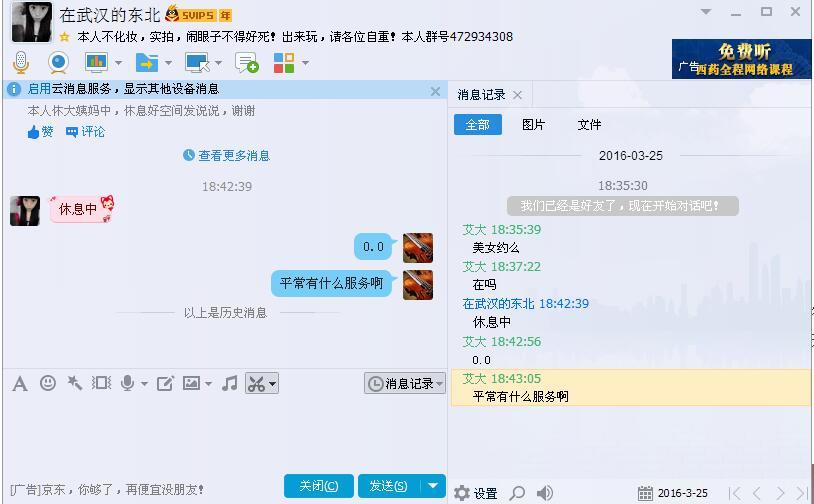The width and height of the screenshot is (814, 504).
Task: Expand the remote desktop dropdown arrow
Action: tap(219, 63)
